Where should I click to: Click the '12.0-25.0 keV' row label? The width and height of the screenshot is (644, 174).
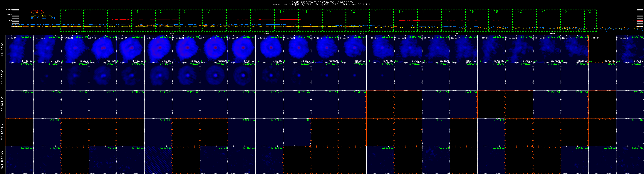click(2, 104)
